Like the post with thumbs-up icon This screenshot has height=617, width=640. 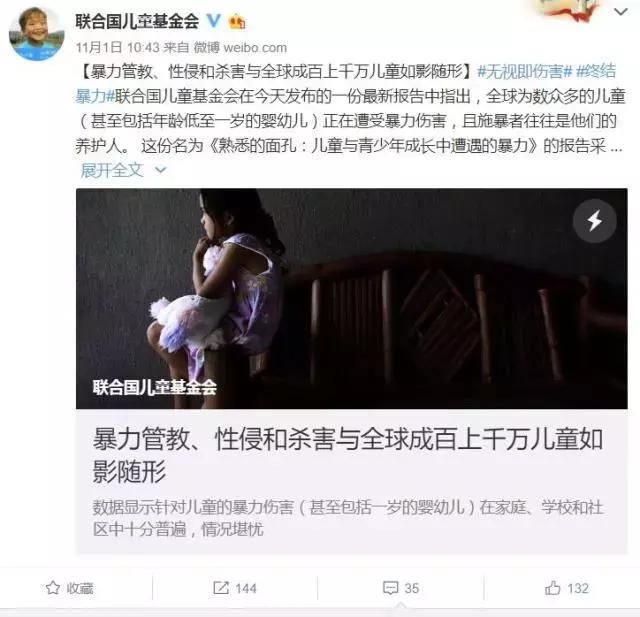(553, 588)
